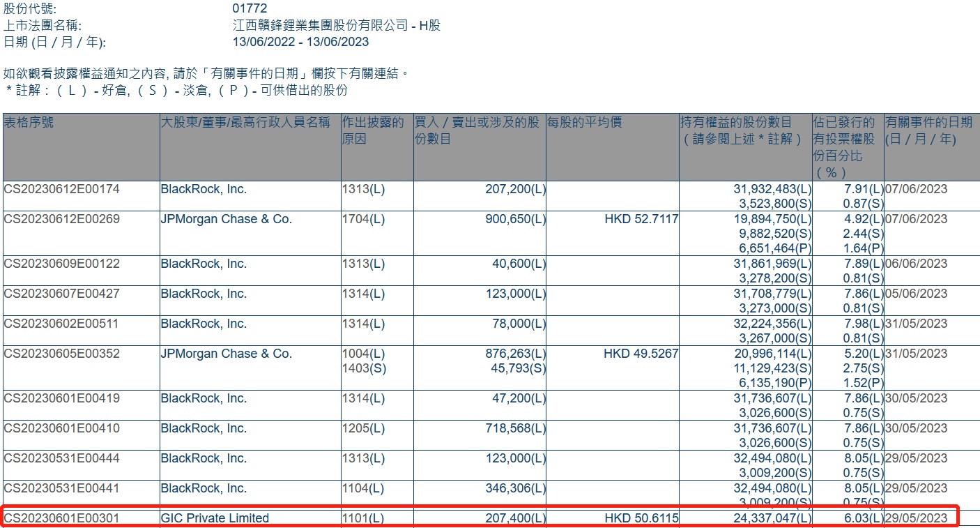Click form serial number CS20230612E00269
980x528 pixels.
click(x=62, y=219)
